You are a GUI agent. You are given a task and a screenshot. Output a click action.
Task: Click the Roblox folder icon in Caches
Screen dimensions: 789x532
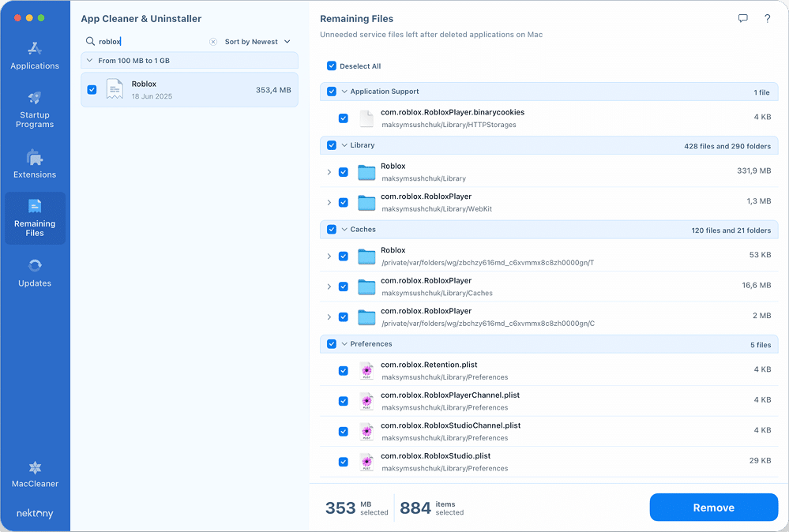tap(366, 257)
